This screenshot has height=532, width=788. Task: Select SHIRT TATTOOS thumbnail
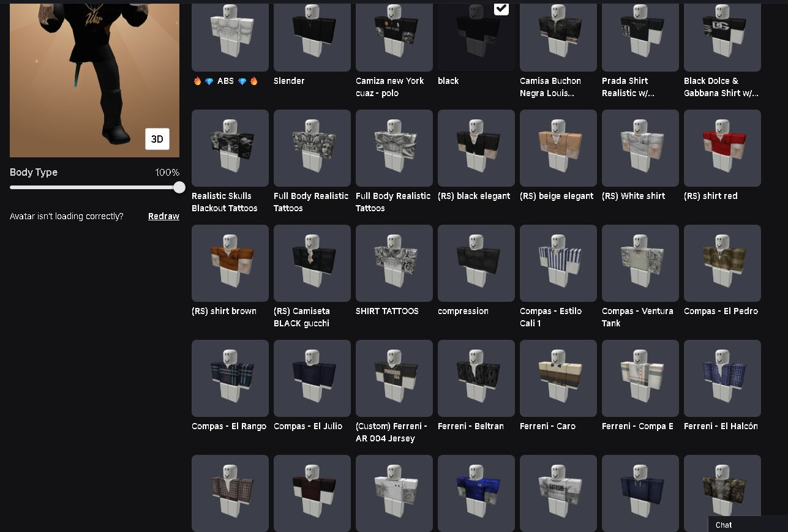[x=394, y=263]
